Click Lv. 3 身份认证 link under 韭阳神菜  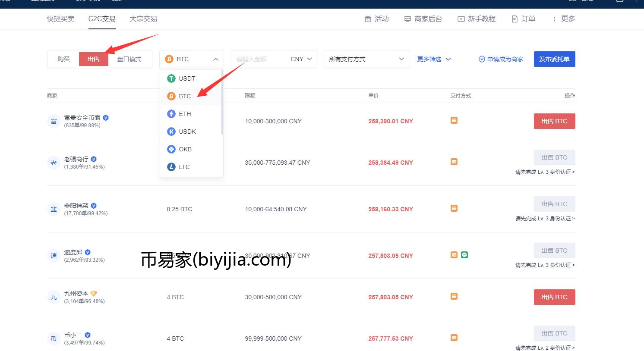[545, 219]
